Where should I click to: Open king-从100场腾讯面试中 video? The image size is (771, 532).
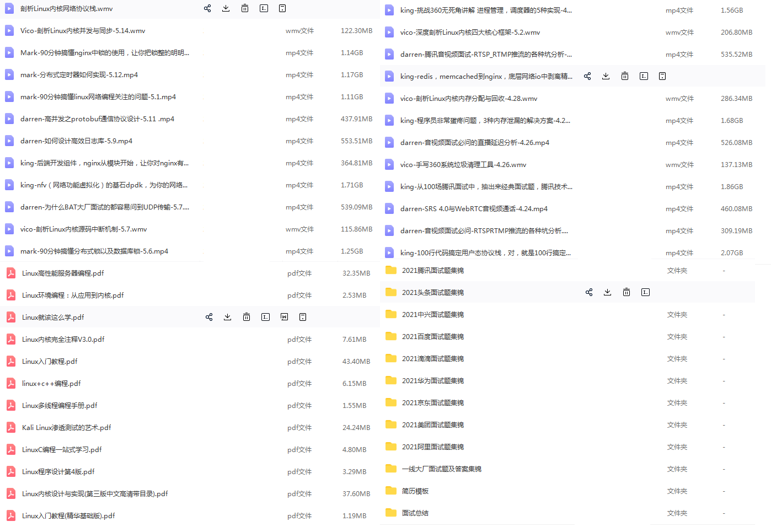[486, 186]
